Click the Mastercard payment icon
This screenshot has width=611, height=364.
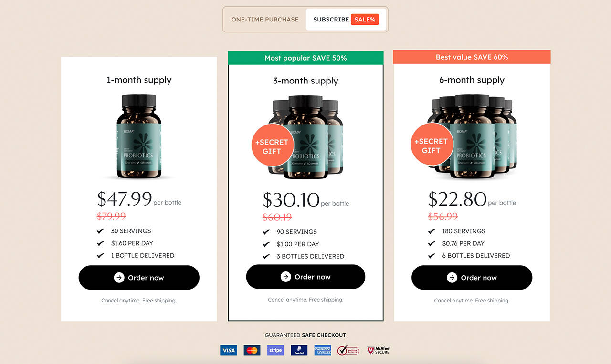click(252, 350)
